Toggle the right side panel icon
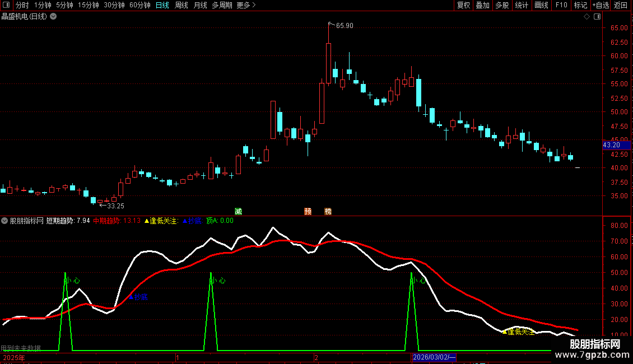Viewport: 633px width, 364px height. point(596,17)
